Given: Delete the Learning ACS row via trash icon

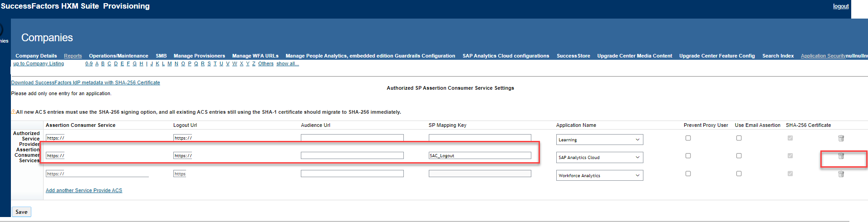Looking at the screenshot, I should 841,138.
